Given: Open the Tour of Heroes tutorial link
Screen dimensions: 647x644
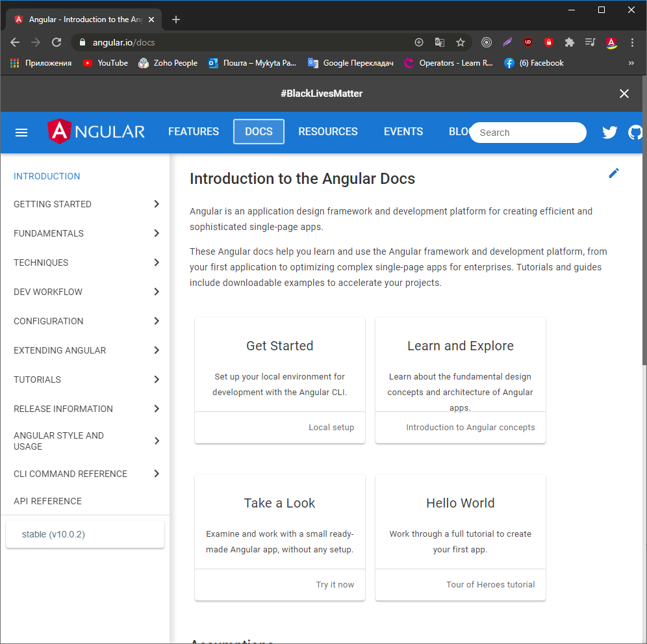Looking at the screenshot, I should 490,585.
